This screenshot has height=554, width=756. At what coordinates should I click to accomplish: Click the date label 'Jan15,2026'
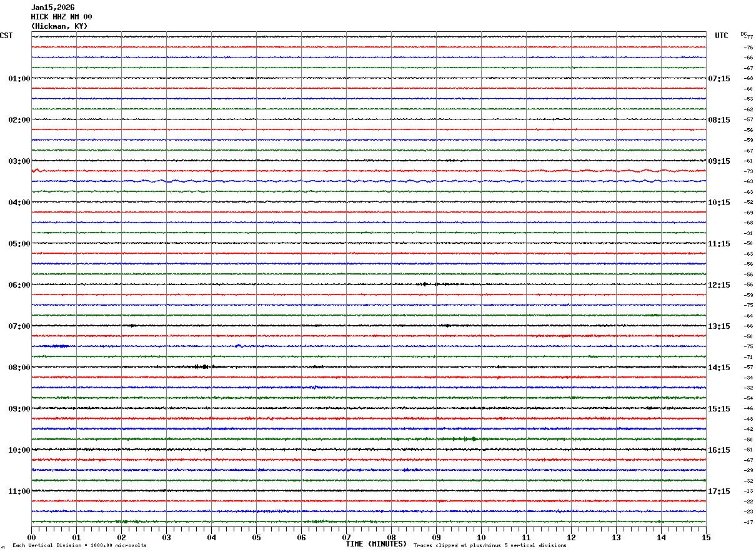point(53,8)
